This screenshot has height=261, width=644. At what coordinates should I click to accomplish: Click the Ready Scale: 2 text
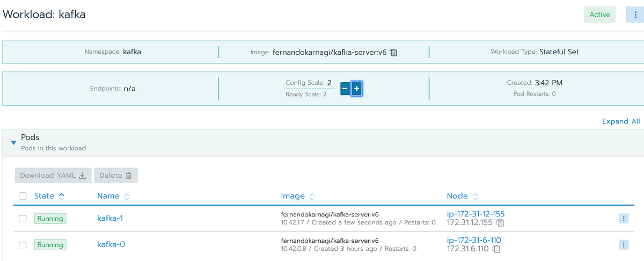click(306, 95)
